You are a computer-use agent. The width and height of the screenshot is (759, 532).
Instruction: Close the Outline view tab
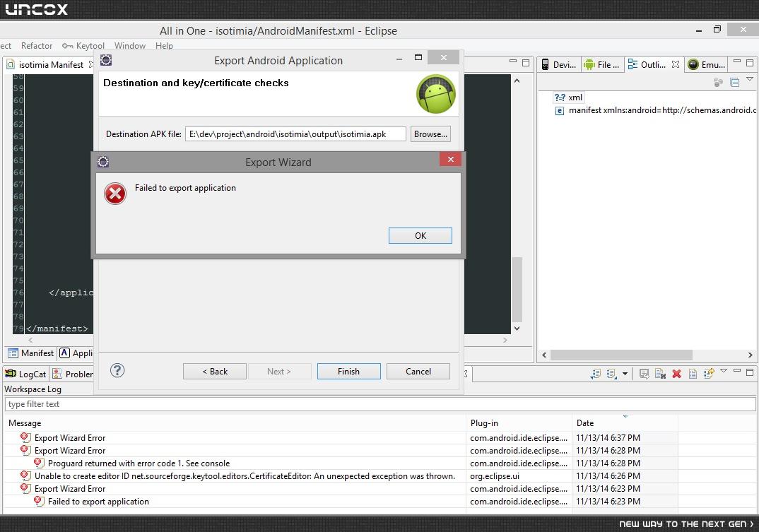[676, 64]
